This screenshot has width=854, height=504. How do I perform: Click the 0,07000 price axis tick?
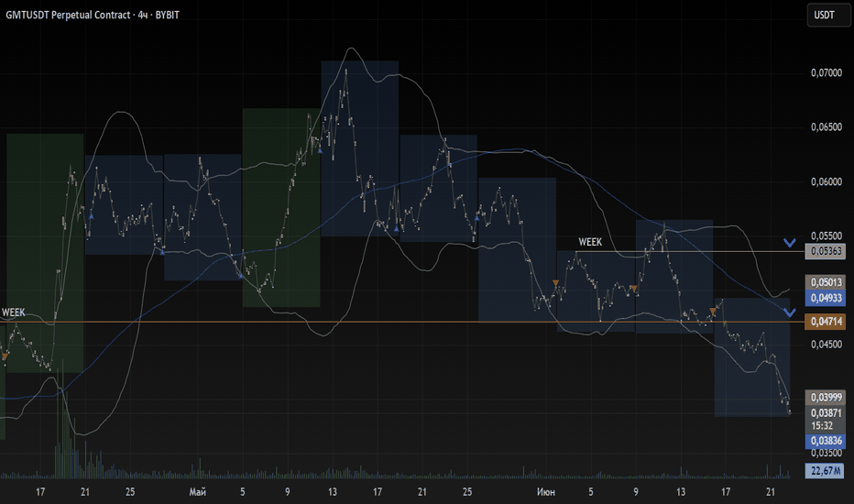pyautogui.click(x=827, y=72)
